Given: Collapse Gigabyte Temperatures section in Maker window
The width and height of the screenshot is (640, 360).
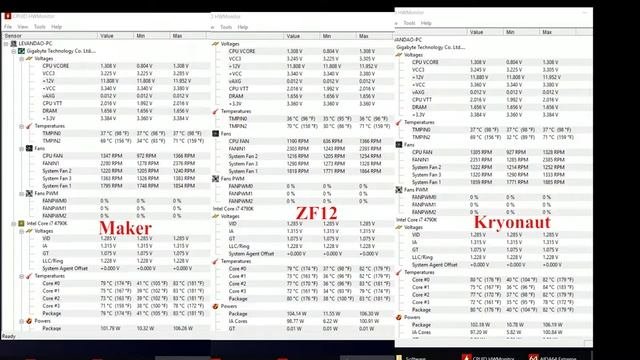Looking at the screenshot, I should 22,126.
